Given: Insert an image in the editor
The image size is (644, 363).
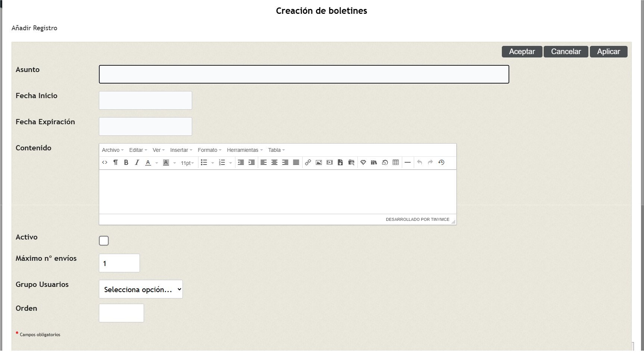Looking at the screenshot, I should (x=319, y=162).
